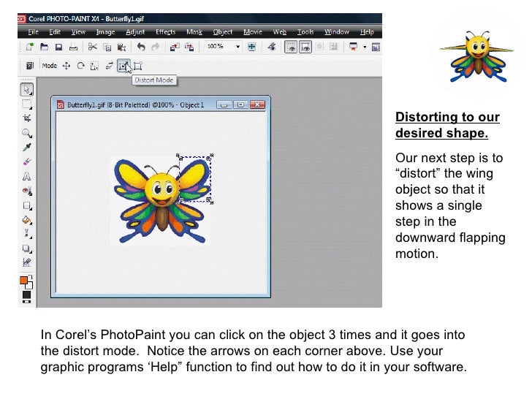Select the Crop tool in the toolbox
The image size is (532, 399).
[27, 118]
